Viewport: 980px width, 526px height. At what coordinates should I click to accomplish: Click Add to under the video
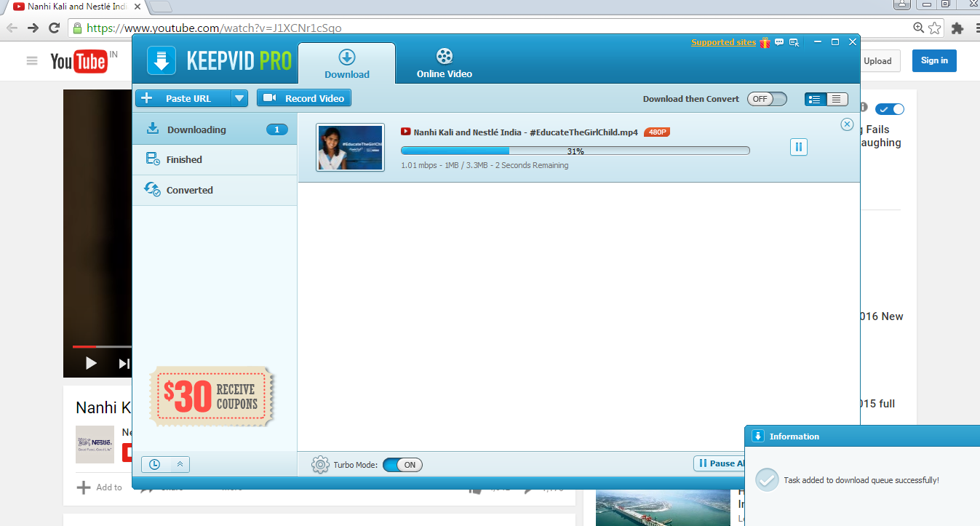click(x=100, y=487)
